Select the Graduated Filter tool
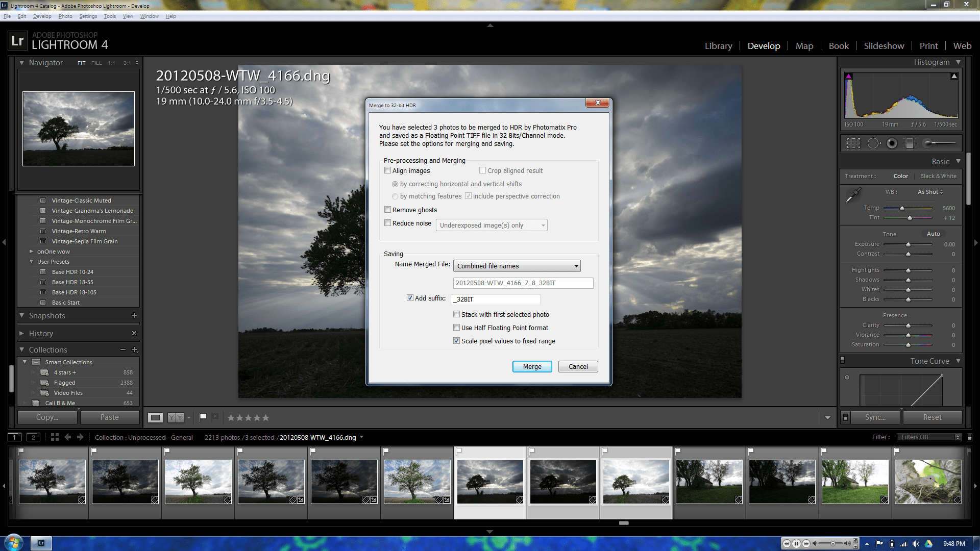The image size is (980, 551). (x=910, y=143)
